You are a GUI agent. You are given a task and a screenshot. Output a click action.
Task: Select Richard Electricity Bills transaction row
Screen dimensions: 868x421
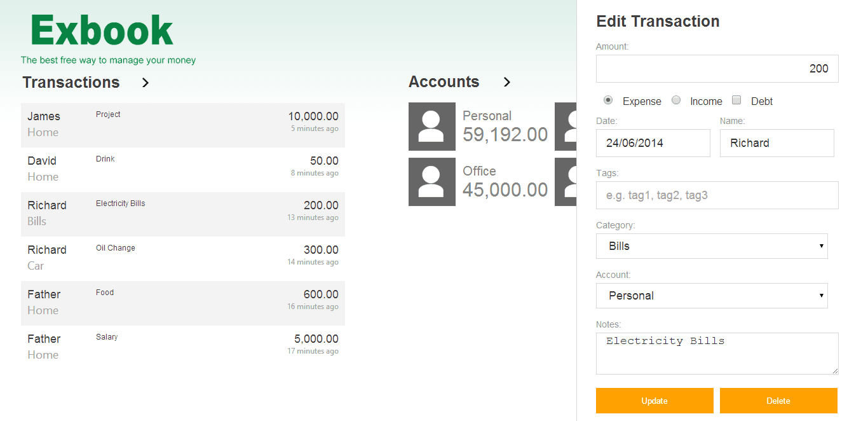[x=183, y=214]
